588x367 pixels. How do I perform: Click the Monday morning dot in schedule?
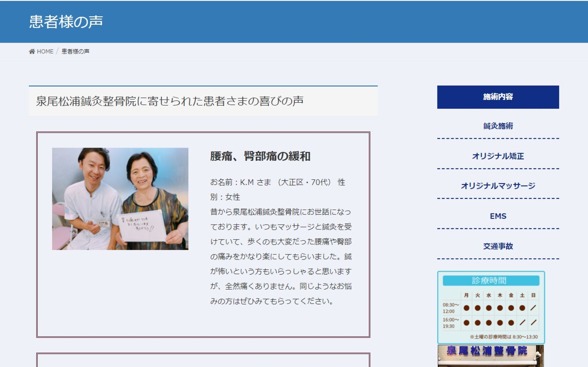click(466, 308)
